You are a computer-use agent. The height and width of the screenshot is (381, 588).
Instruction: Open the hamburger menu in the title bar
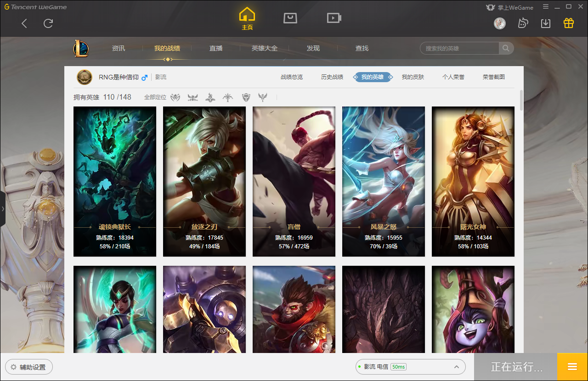[546, 6]
